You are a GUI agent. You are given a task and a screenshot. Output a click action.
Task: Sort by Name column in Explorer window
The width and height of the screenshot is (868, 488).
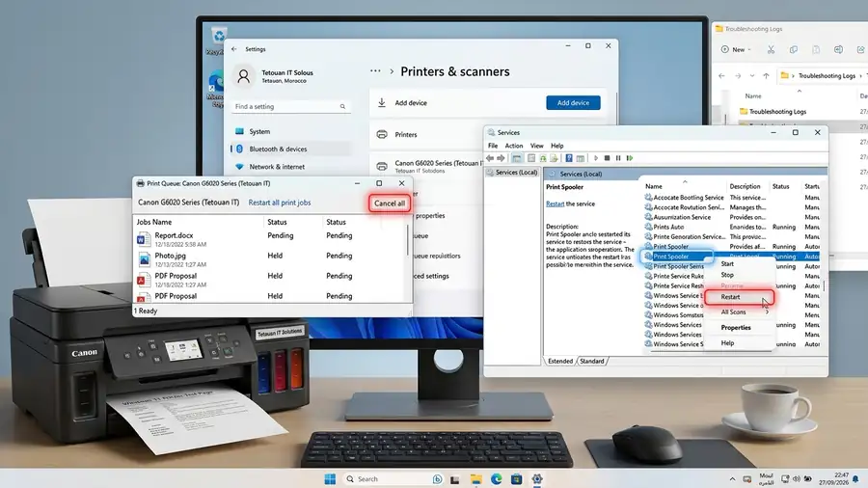(753, 96)
